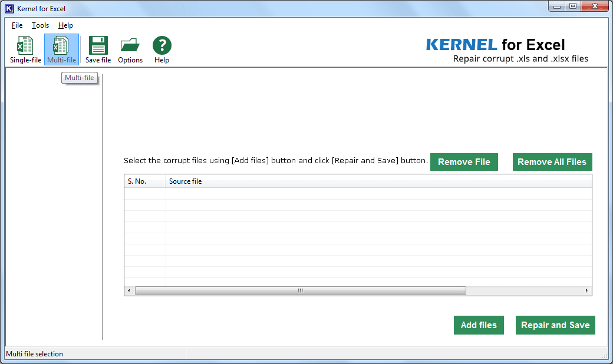Click the 'Kernel for Excel' title bar text

pos(41,9)
